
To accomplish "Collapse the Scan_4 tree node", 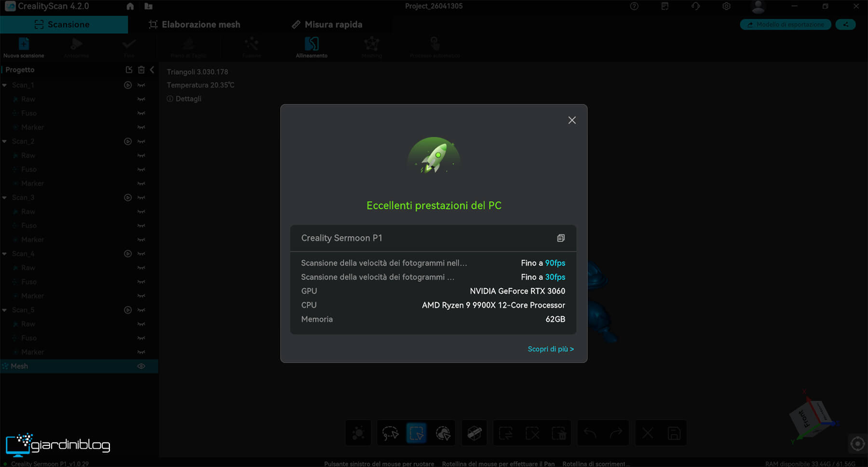I will click(x=5, y=254).
